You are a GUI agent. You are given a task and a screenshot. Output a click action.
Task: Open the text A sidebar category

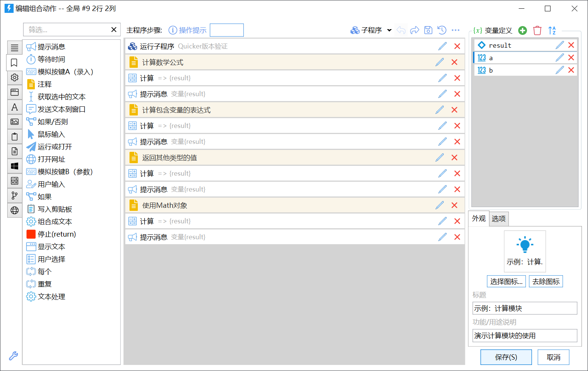pos(14,107)
